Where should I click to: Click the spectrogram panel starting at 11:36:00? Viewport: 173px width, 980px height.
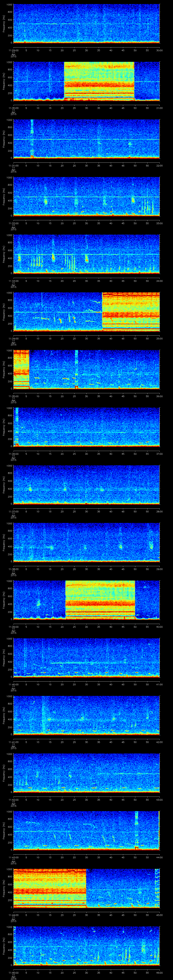click(86, 427)
